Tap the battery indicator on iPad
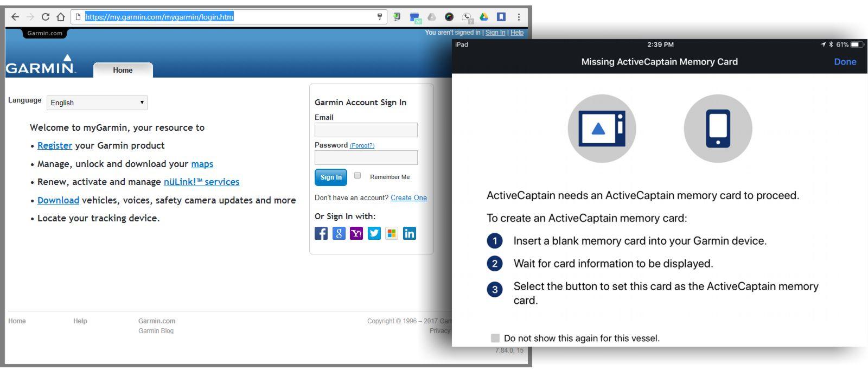The width and height of the screenshot is (868, 370). [x=858, y=44]
